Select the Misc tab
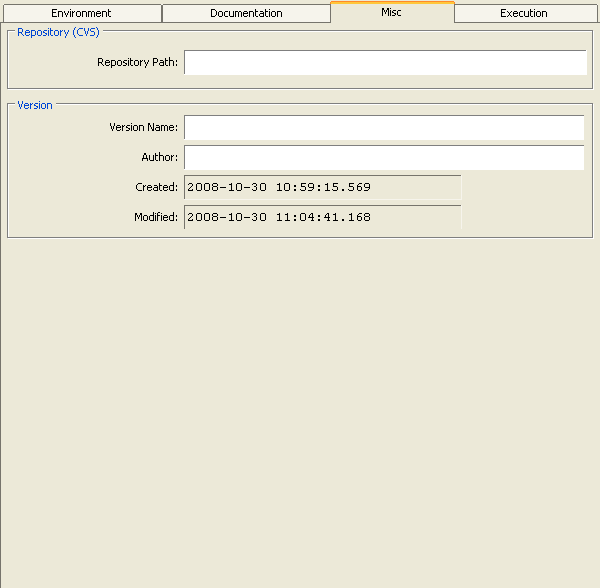The image size is (600, 588). 391,12
